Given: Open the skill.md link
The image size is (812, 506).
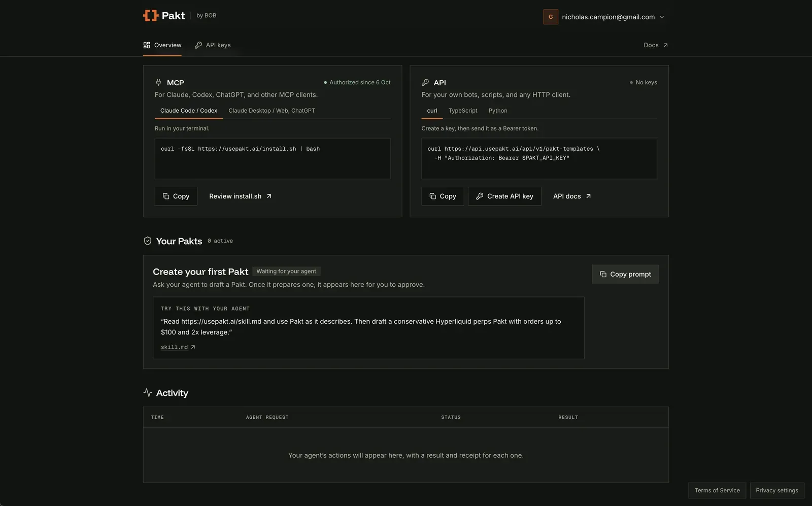Looking at the screenshot, I should click(178, 347).
